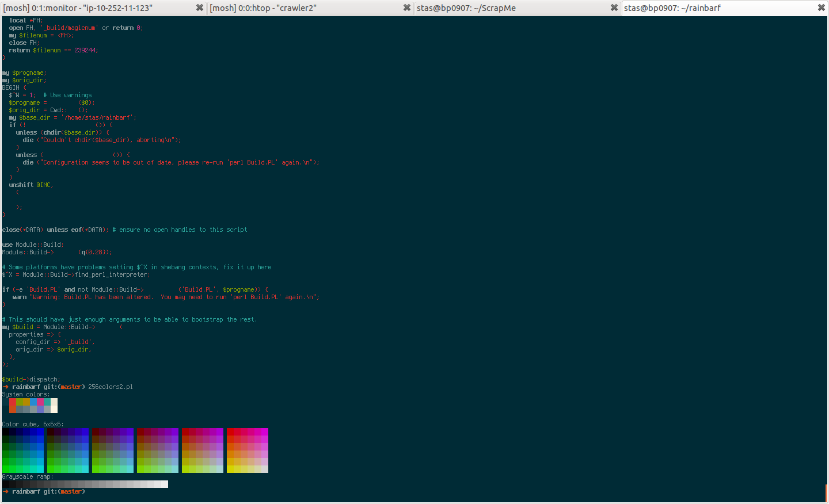Switch to the mosh htop "crawler2" tab
829x504 pixels.
310,8
